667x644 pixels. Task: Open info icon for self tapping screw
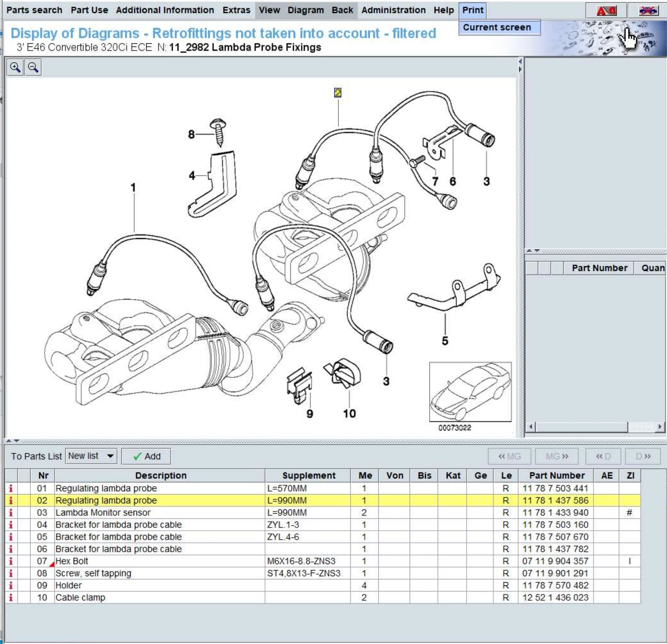tap(11, 573)
